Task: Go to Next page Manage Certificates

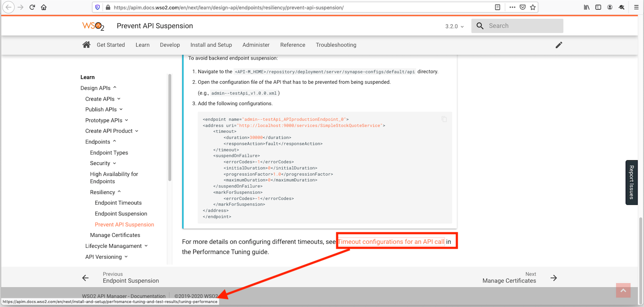Action: (510, 280)
